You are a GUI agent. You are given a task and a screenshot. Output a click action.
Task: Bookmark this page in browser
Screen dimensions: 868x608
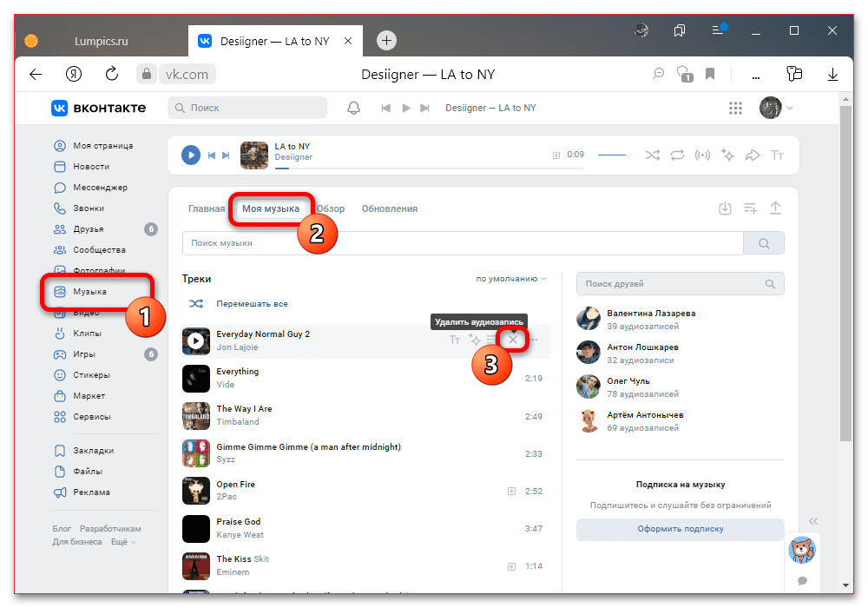point(710,74)
